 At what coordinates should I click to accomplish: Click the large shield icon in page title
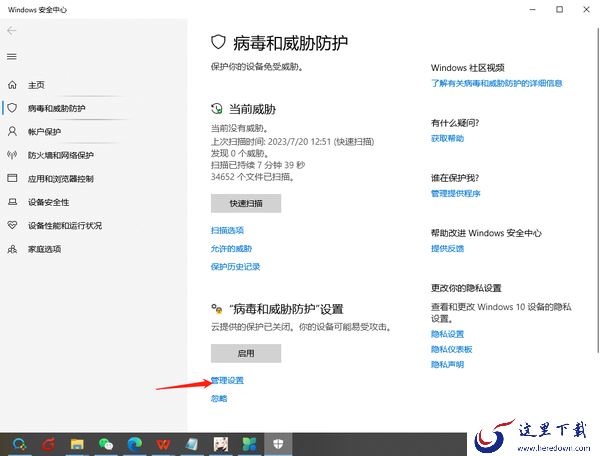(x=218, y=42)
